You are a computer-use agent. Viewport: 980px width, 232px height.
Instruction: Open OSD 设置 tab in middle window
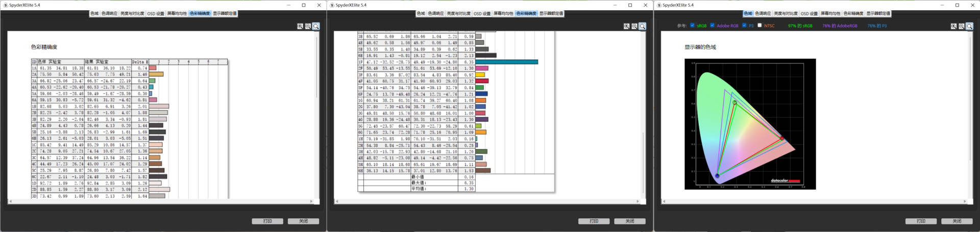[482, 13]
